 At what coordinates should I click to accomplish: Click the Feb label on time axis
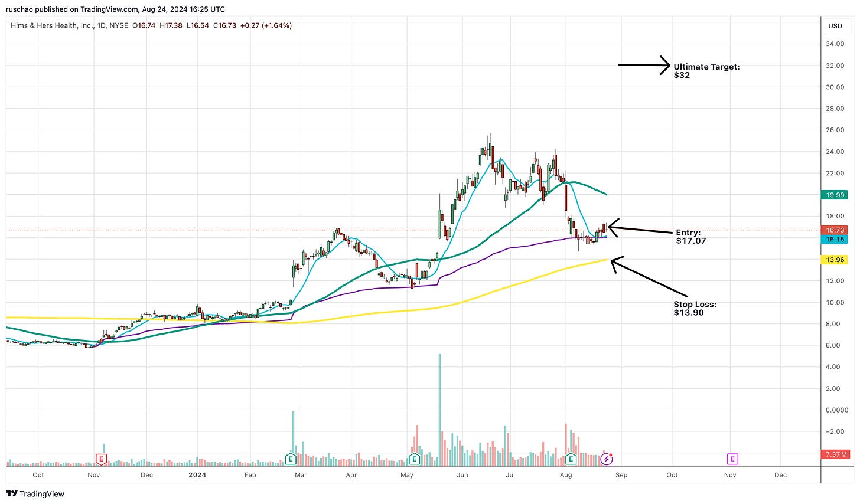pyautogui.click(x=250, y=474)
